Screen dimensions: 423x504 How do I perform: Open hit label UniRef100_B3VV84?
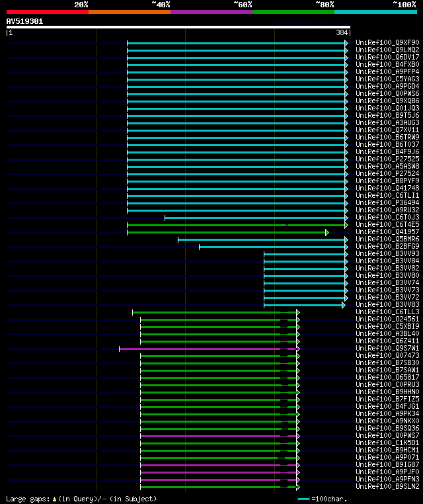[387, 261]
